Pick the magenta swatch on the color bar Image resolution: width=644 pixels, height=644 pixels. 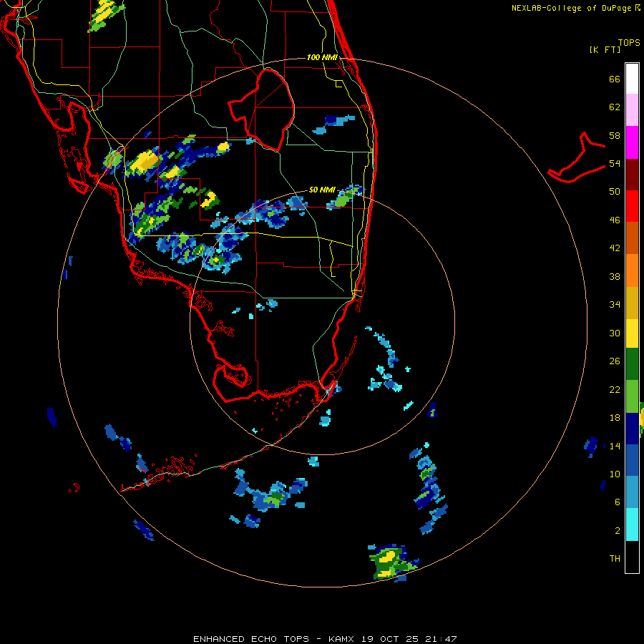coord(632,142)
